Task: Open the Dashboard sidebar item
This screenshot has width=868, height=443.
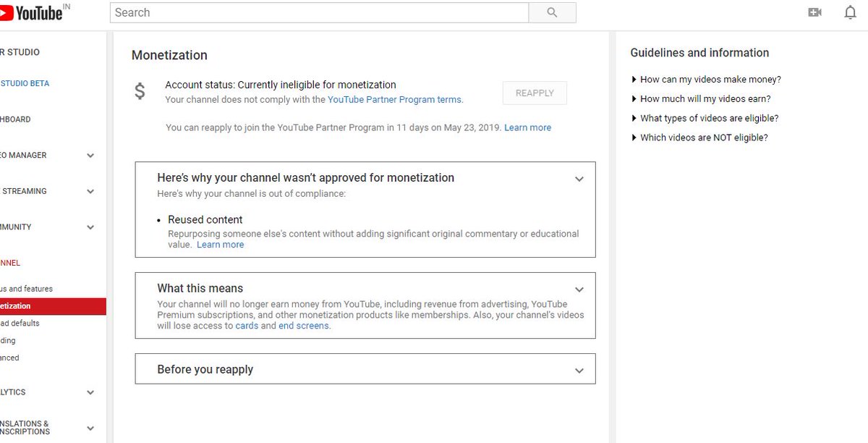Action: click(x=15, y=119)
